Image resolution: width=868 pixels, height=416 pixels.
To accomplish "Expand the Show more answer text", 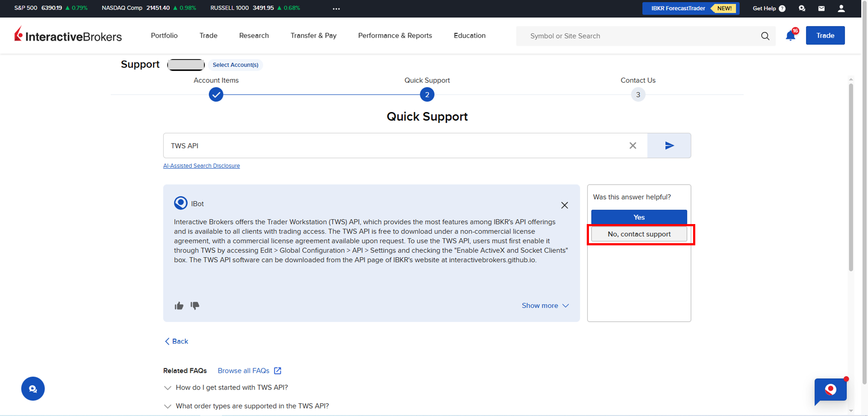I will pos(545,306).
